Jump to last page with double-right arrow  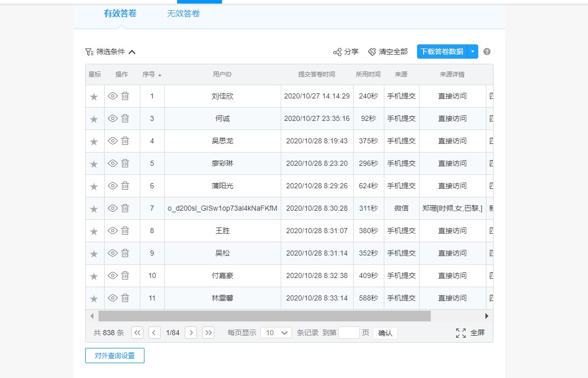208,332
